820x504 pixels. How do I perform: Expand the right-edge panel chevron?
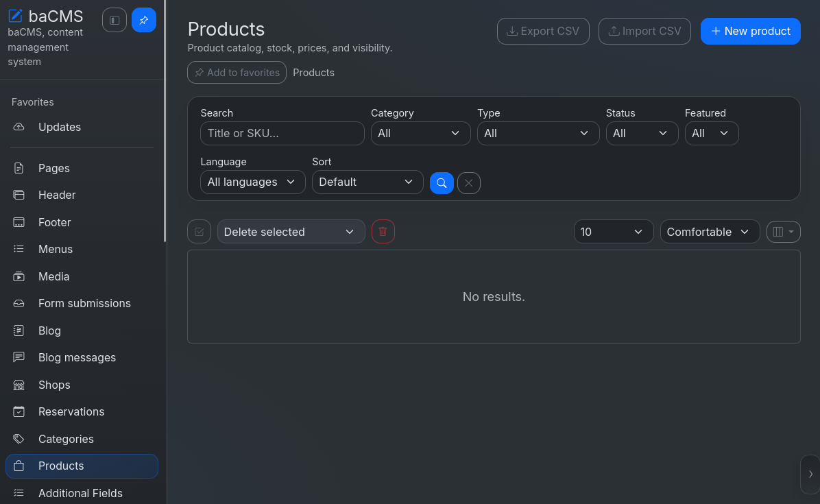(x=810, y=475)
